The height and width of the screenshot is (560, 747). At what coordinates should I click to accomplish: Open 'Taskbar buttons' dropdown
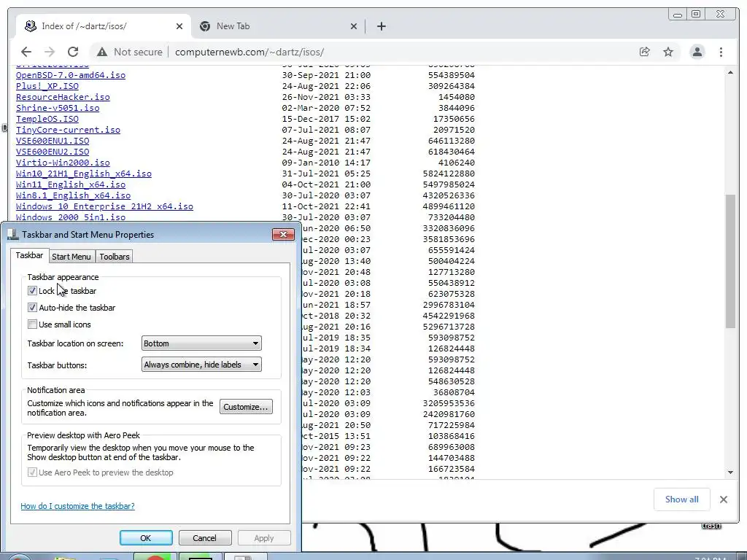pos(201,365)
